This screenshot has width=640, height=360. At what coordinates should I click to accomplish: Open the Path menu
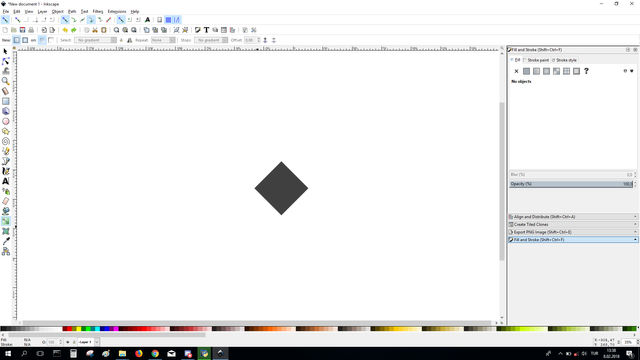pyautogui.click(x=72, y=11)
